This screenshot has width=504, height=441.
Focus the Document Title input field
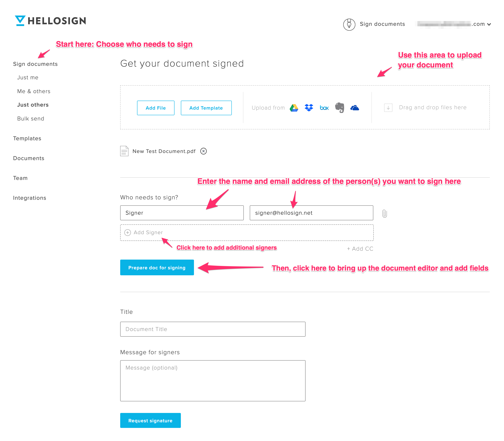[213, 329]
